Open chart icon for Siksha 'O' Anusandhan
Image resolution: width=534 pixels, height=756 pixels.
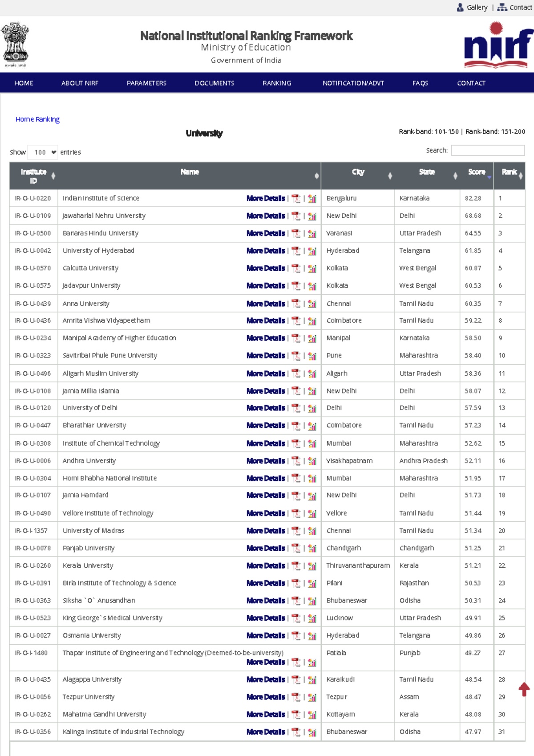(x=312, y=601)
